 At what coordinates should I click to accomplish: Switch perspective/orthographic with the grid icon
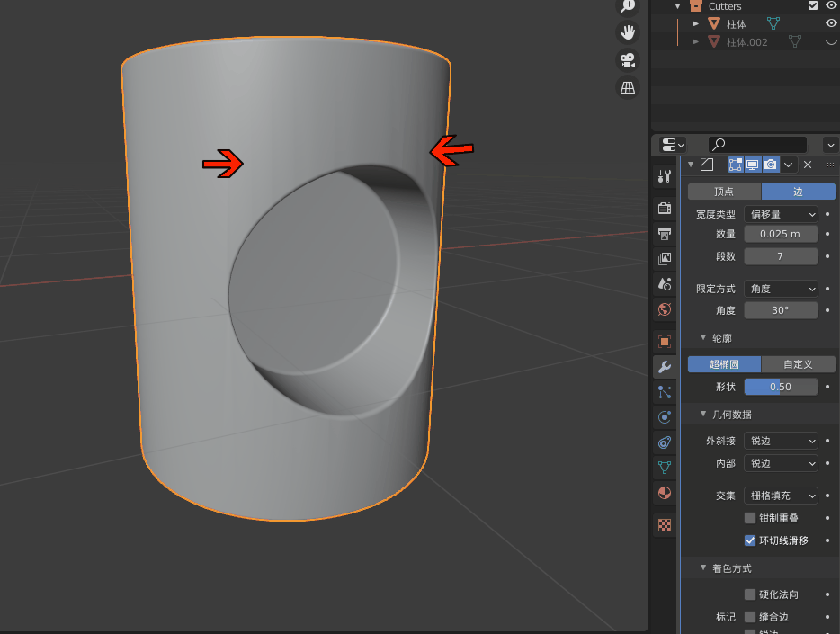628,87
